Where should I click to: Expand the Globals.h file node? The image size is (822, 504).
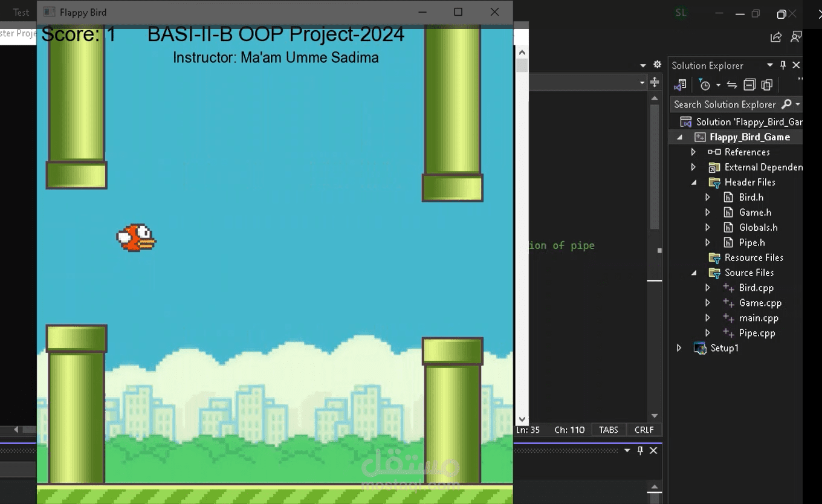click(707, 227)
